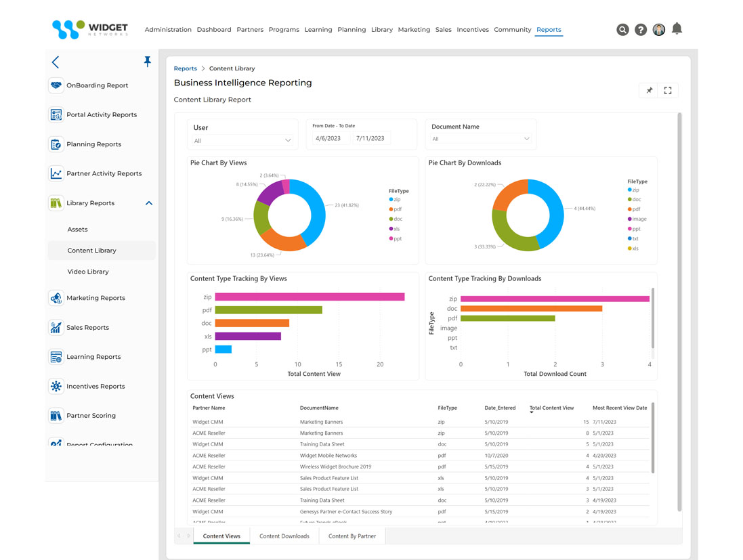Toggle fullscreen mode for the report
This screenshot has height=560, width=743.
pos(668,89)
